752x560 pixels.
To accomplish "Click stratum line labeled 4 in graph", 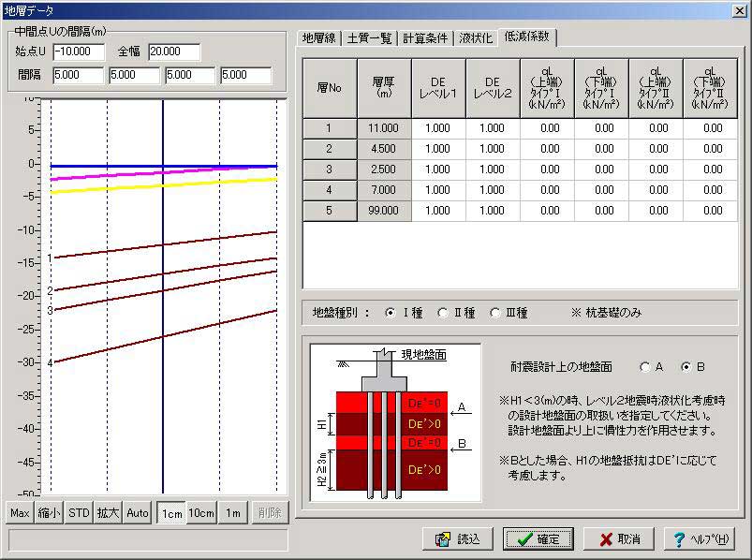I will click(x=163, y=336).
